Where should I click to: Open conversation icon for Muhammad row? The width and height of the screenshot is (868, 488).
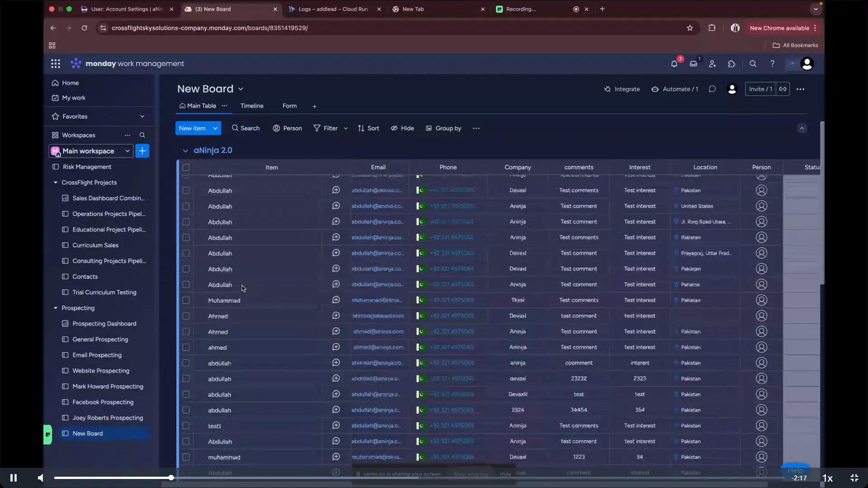click(336, 300)
